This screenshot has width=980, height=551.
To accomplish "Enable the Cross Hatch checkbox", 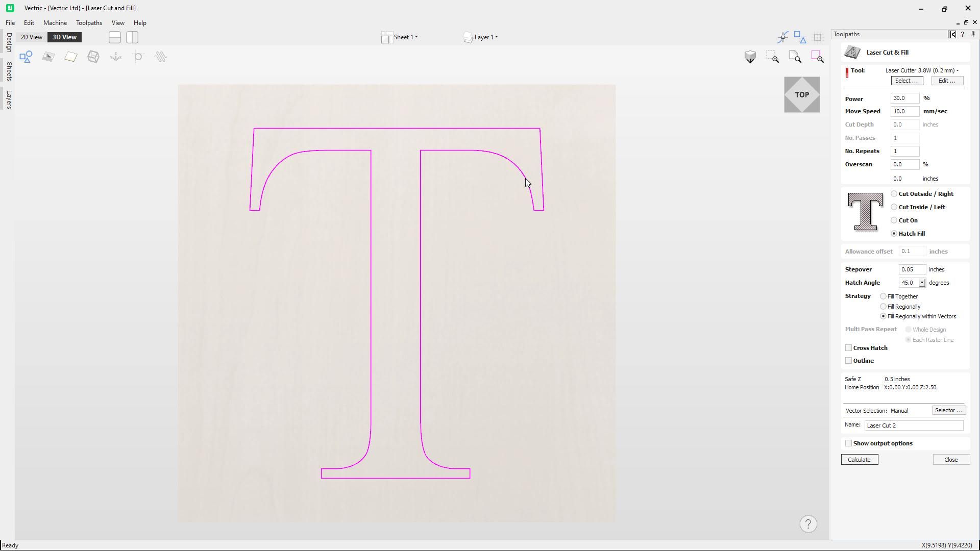I will point(848,348).
